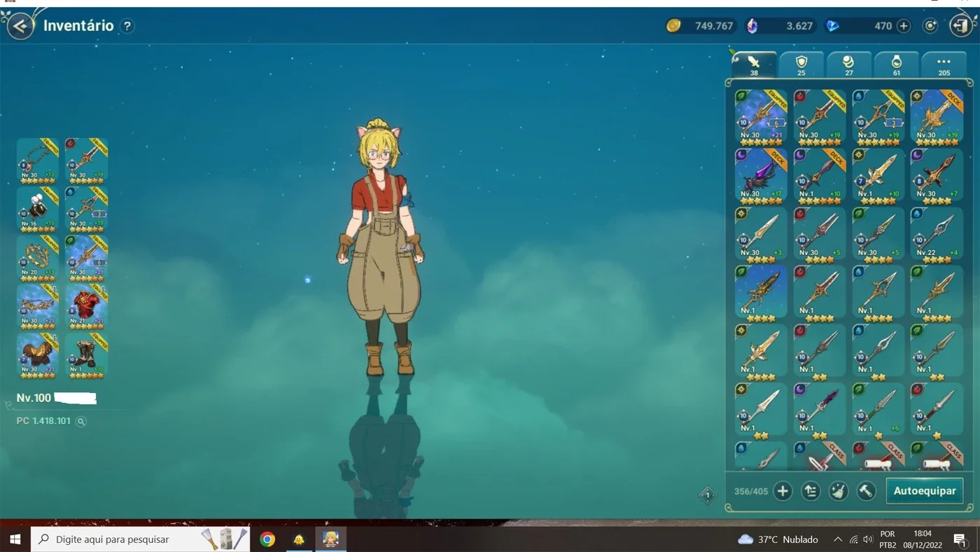The width and height of the screenshot is (980, 552).
Task: Expand inventory slots with the plus icon
Action: [x=783, y=491]
